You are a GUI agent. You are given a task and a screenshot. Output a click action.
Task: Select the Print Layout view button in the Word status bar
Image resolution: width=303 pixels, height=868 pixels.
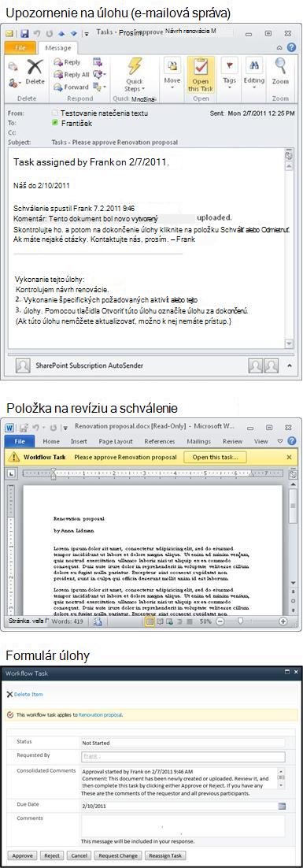(x=150, y=621)
